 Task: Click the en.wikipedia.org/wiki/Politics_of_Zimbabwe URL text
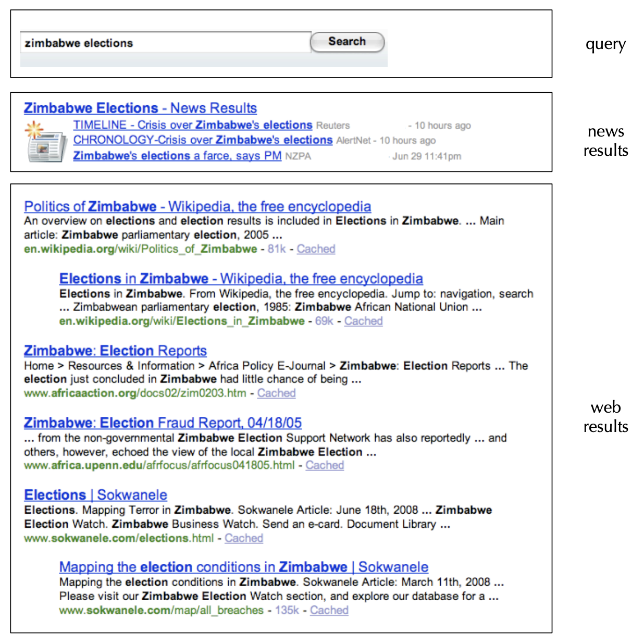click(141, 249)
